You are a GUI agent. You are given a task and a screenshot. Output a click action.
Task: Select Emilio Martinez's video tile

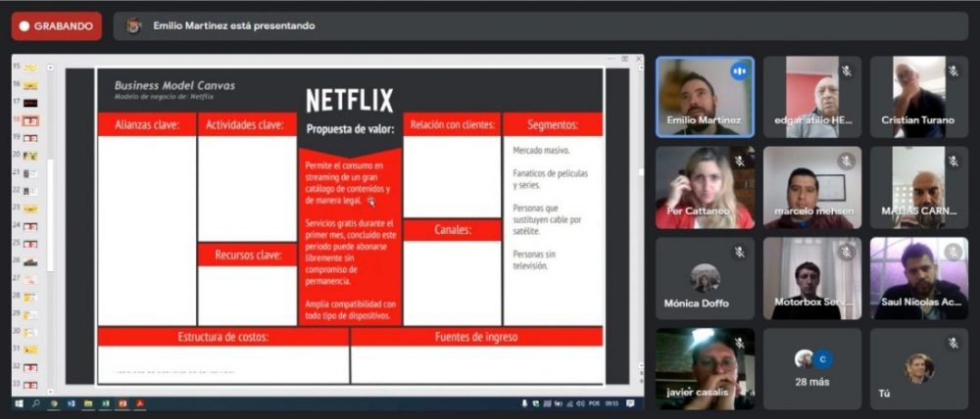[705, 97]
